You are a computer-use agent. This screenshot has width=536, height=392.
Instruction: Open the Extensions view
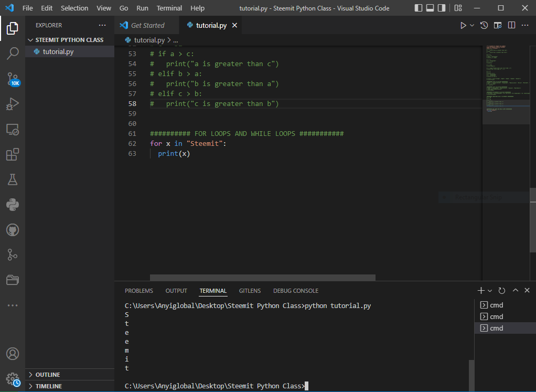point(13,154)
